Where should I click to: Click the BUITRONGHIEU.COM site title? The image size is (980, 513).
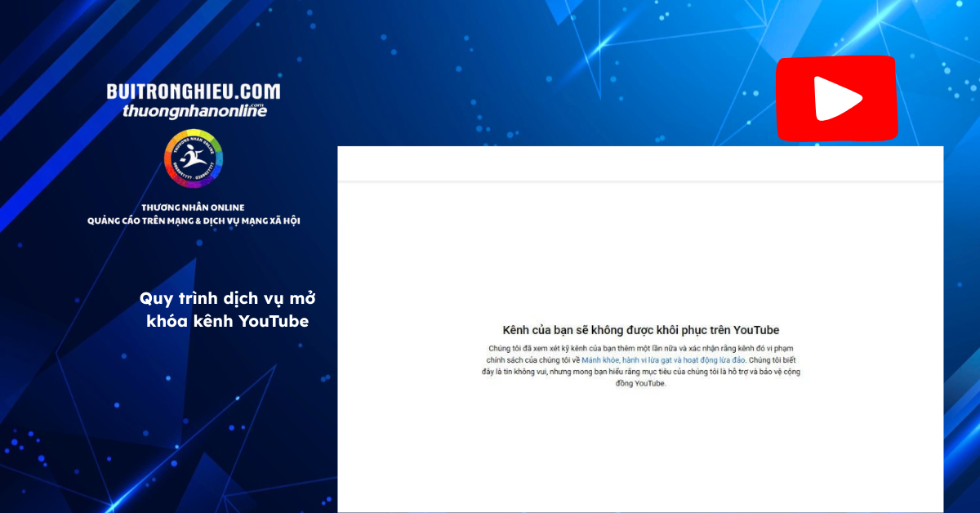[x=194, y=91]
